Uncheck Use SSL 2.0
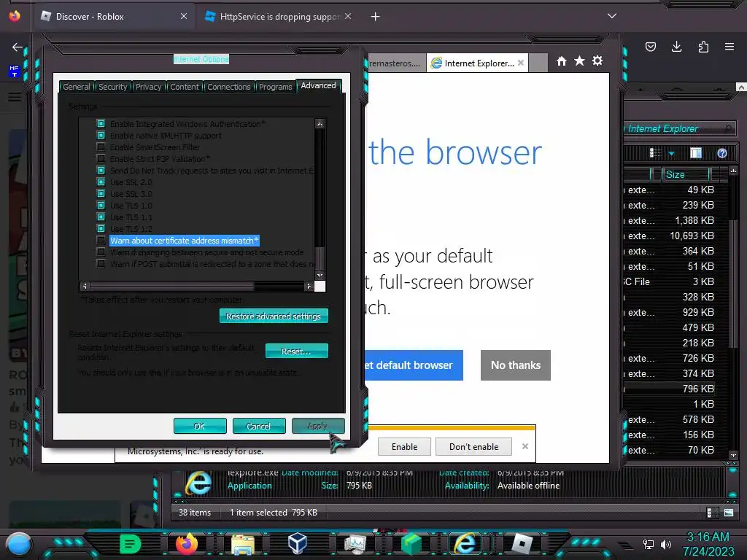747x560 pixels. (101, 182)
